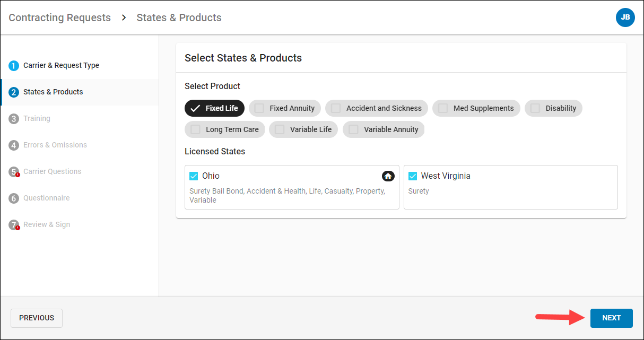Click the home icon on Ohio card
Viewport: 644px width, 340px height.
388,176
